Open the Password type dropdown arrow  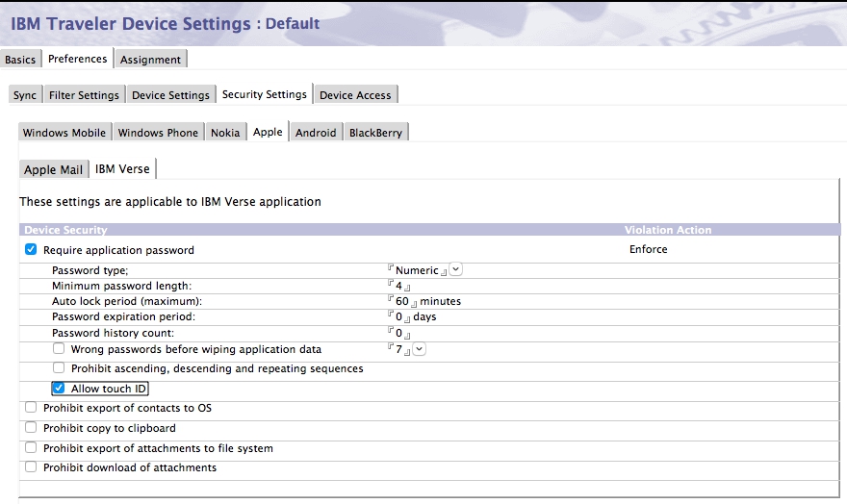(x=456, y=268)
